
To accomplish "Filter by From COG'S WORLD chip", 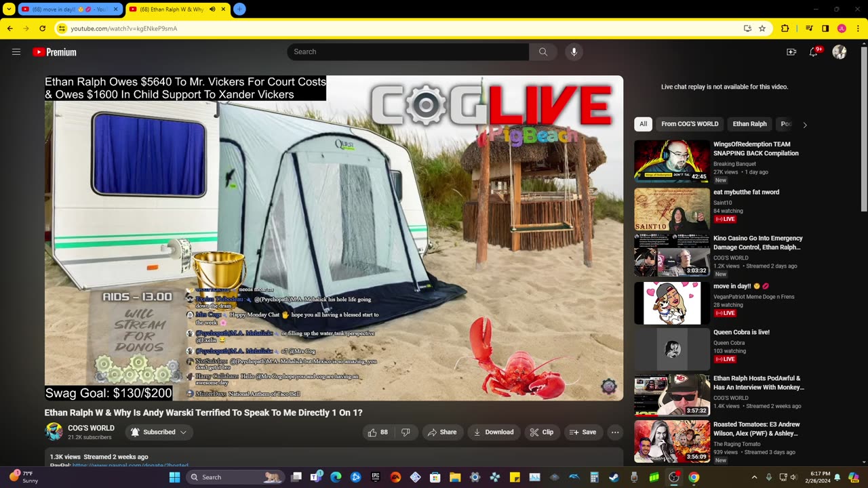I will [x=690, y=124].
